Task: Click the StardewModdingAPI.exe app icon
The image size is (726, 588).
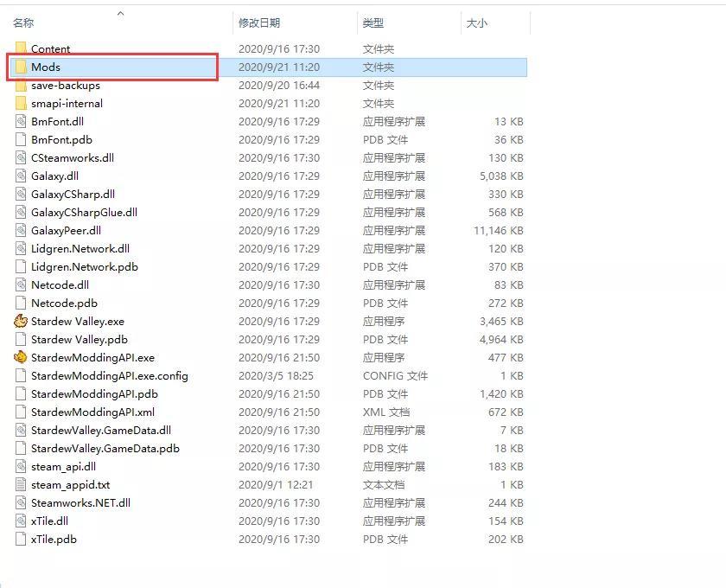Action: click(21, 357)
